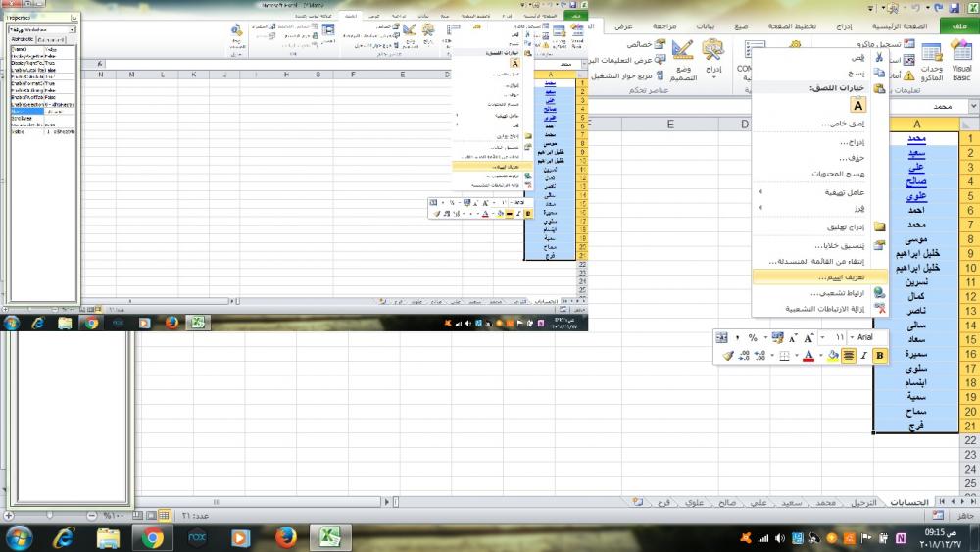
Task: Toggle Bold in mini toolbar
Action: tap(879, 355)
